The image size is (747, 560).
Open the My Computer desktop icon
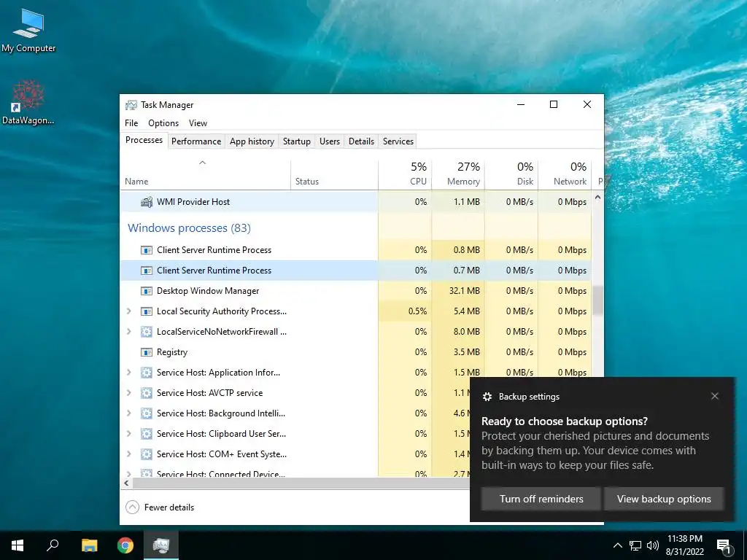[x=28, y=29]
